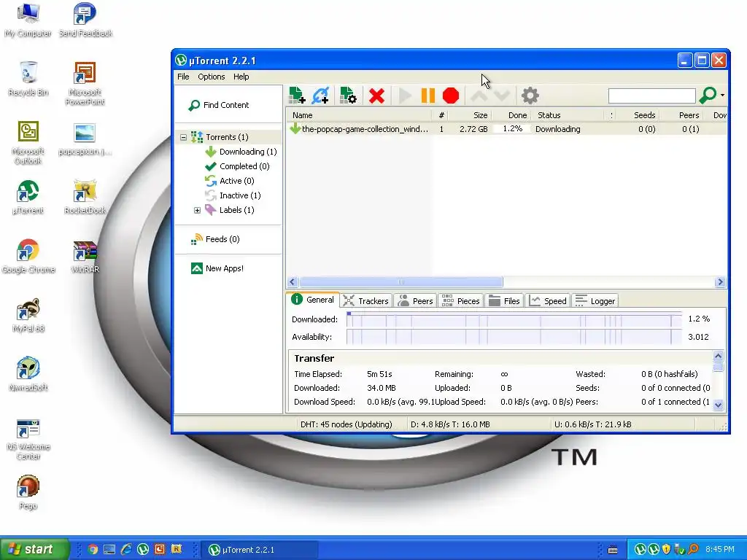Switch to the Speed tab

click(x=548, y=301)
